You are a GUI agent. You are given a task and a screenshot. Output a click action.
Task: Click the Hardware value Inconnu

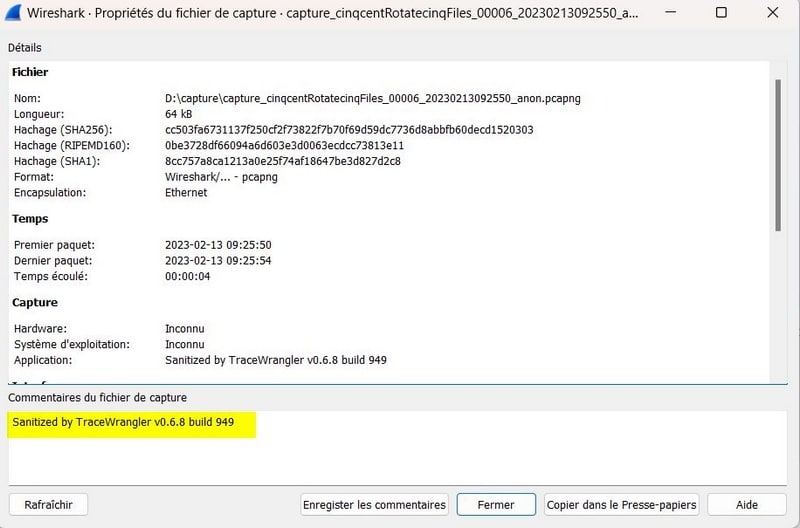185,329
